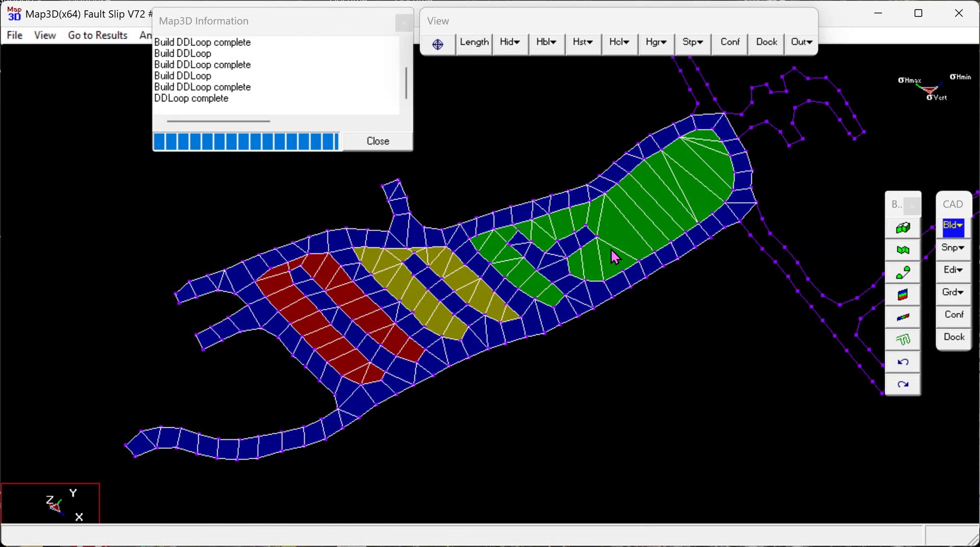
Task: Open the Hid dropdown in View toolbar
Action: 510,42
